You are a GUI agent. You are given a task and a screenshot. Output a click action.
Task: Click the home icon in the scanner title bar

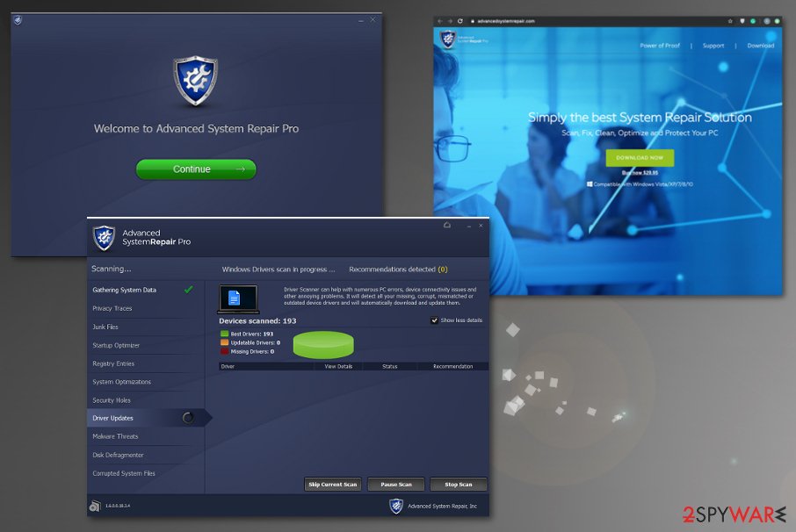(447, 225)
